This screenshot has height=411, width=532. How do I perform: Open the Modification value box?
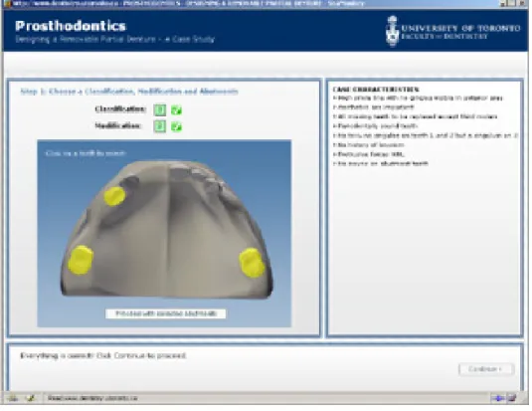(x=160, y=126)
